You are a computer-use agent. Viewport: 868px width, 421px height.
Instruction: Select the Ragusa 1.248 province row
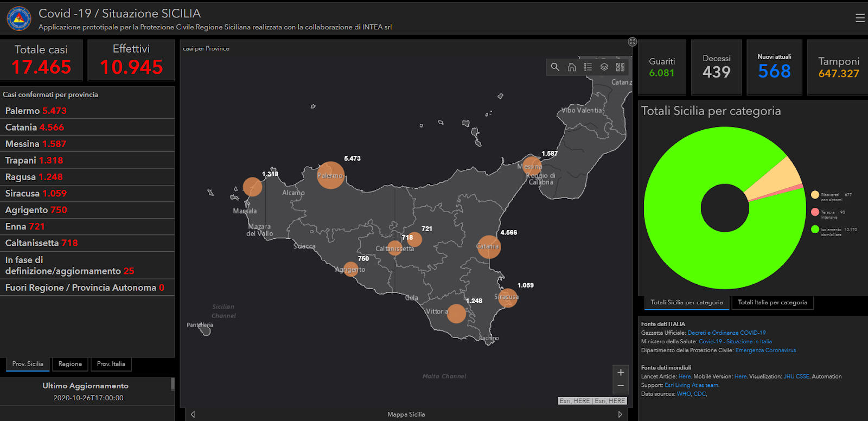tap(87, 177)
